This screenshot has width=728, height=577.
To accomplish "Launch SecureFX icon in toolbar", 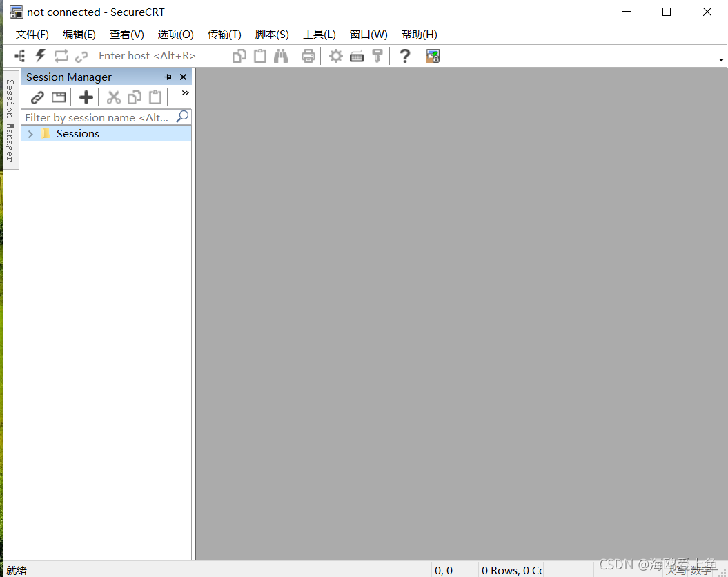I will click(x=432, y=56).
